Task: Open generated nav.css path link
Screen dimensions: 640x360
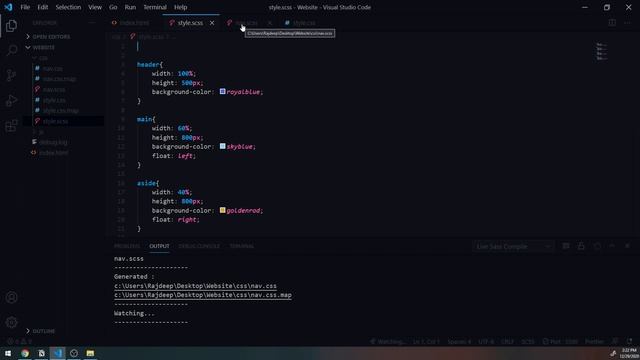Action: pyautogui.click(x=195, y=286)
